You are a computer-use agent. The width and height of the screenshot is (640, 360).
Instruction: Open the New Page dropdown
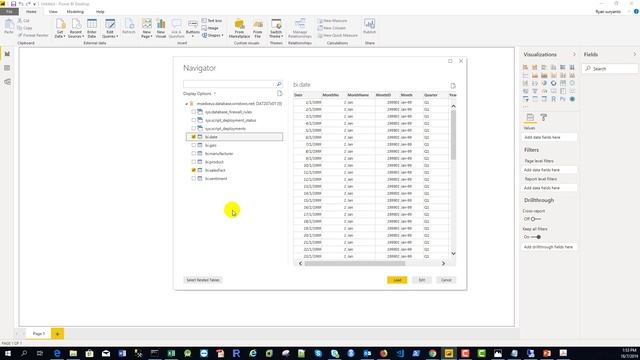click(147, 28)
